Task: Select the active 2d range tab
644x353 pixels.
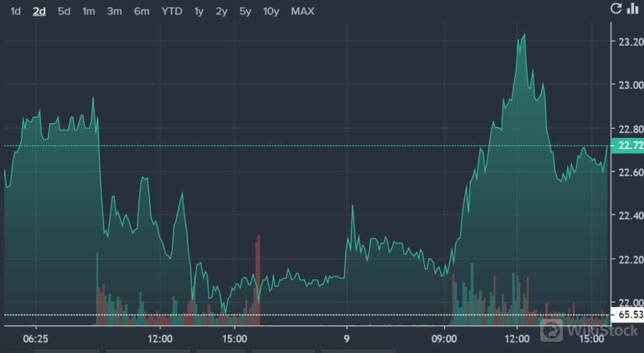Action: [x=39, y=11]
